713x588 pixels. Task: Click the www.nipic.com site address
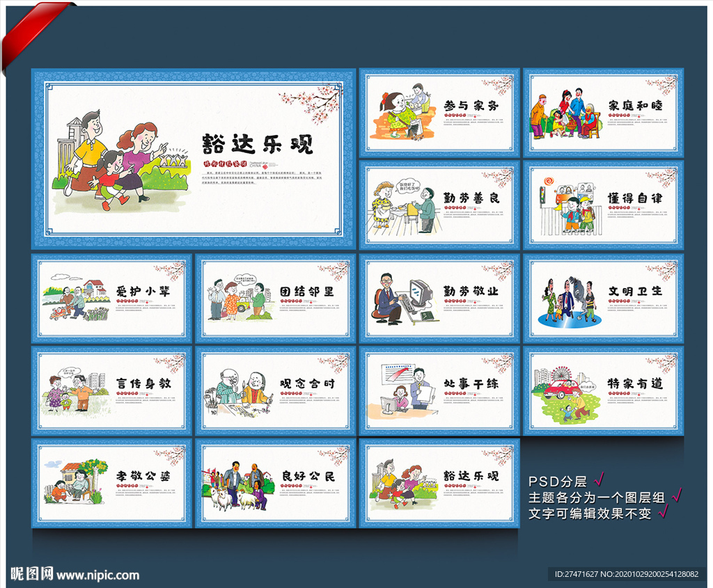97,575
